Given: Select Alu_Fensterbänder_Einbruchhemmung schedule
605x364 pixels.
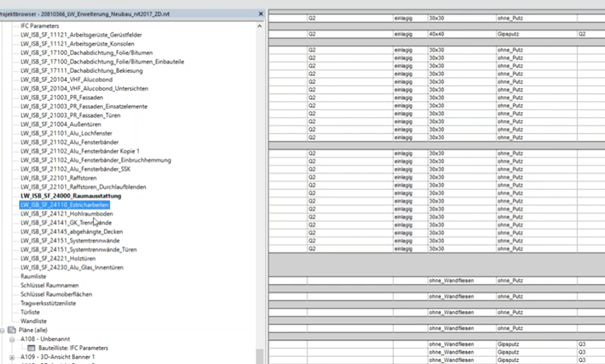Looking at the screenshot, I should pyautogui.click(x=96, y=160).
